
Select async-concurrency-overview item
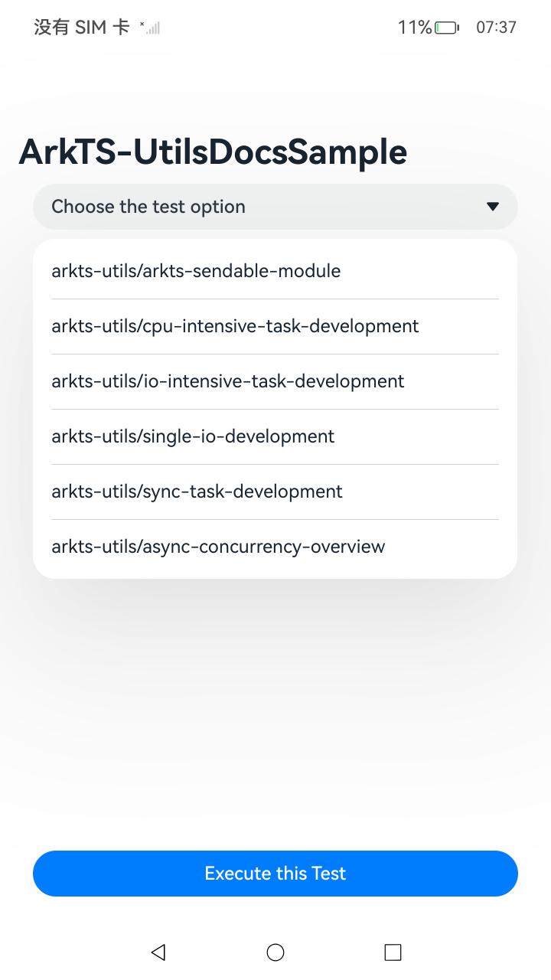click(x=218, y=547)
